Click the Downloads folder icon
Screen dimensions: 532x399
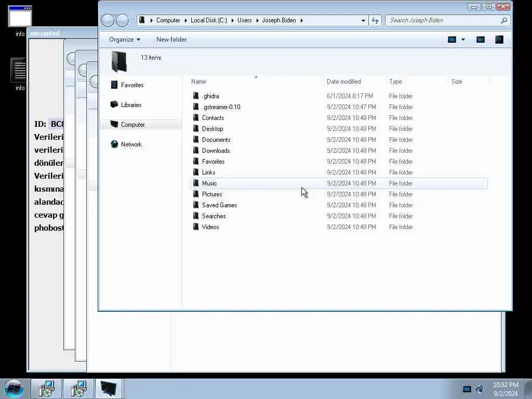[196, 150]
